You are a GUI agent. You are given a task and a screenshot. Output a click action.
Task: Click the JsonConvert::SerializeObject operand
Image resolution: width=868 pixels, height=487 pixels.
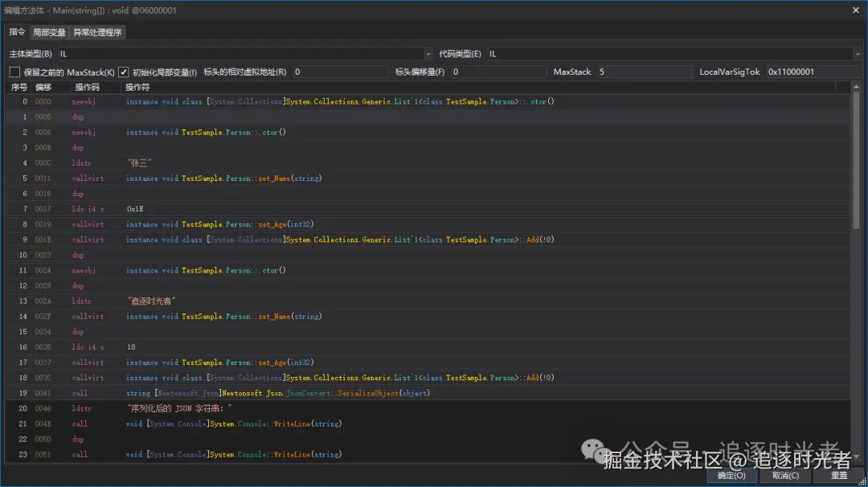(278, 393)
